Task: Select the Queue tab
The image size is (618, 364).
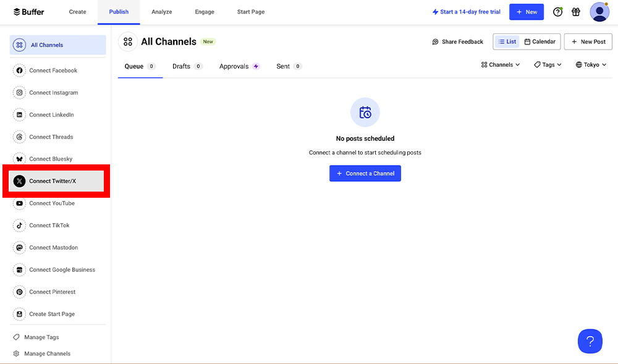Action: click(140, 66)
